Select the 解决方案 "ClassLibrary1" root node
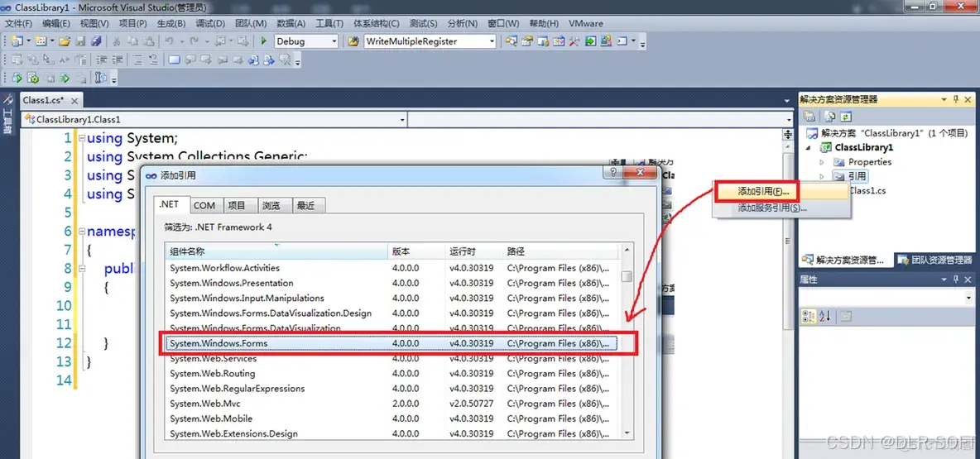Image resolution: width=980 pixels, height=459 pixels. (x=886, y=133)
